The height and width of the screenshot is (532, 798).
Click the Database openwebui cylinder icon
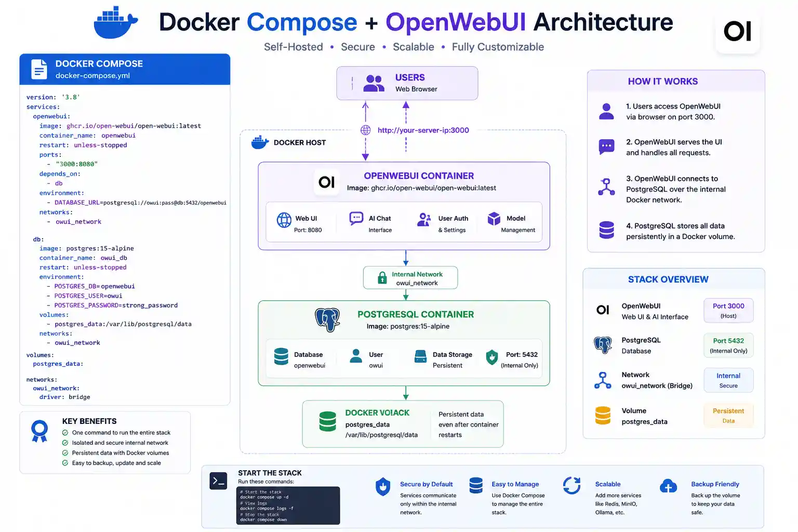coord(281,357)
